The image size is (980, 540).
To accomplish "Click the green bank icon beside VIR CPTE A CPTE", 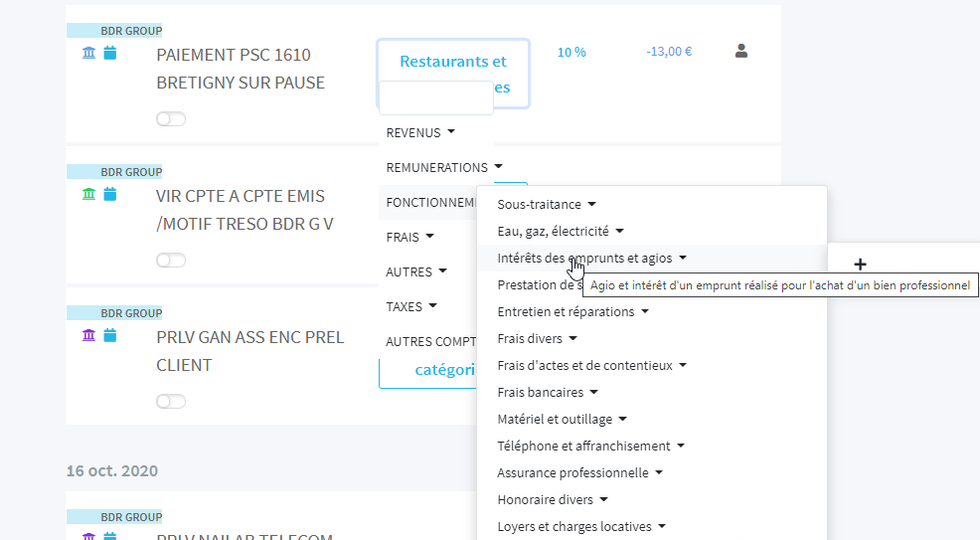I will (x=89, y=194).
